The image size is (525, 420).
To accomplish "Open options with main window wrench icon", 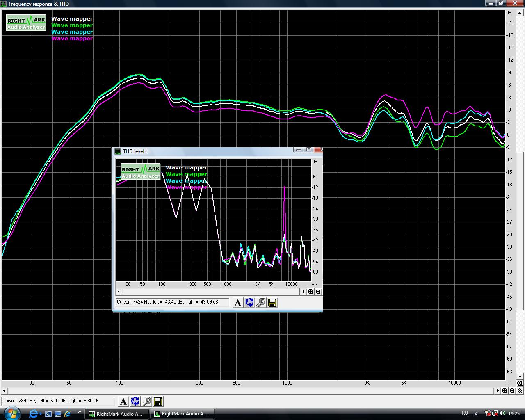I will tap(146, 402).
